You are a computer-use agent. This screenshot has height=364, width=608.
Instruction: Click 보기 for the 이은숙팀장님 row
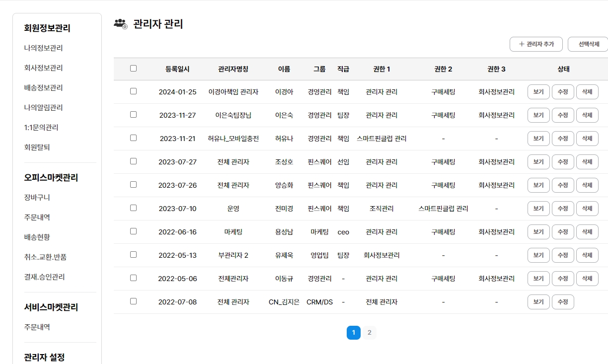coord(538,115)
